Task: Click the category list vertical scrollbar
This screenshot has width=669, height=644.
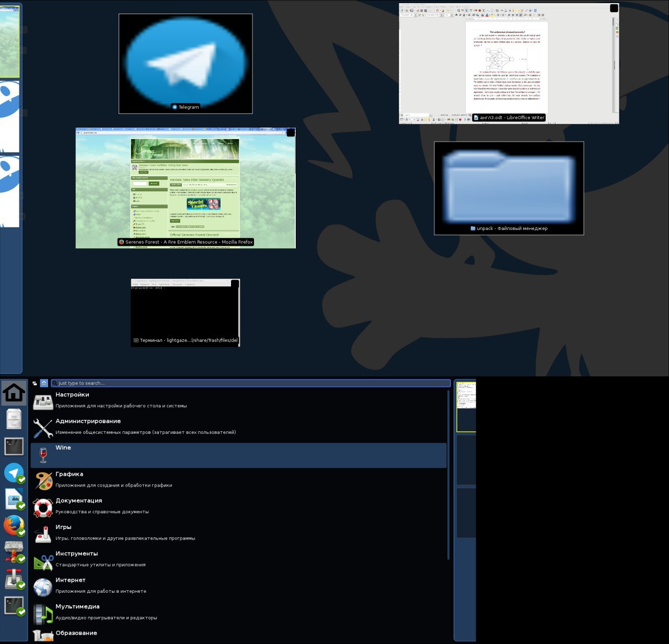Action: tap(448, 475)
